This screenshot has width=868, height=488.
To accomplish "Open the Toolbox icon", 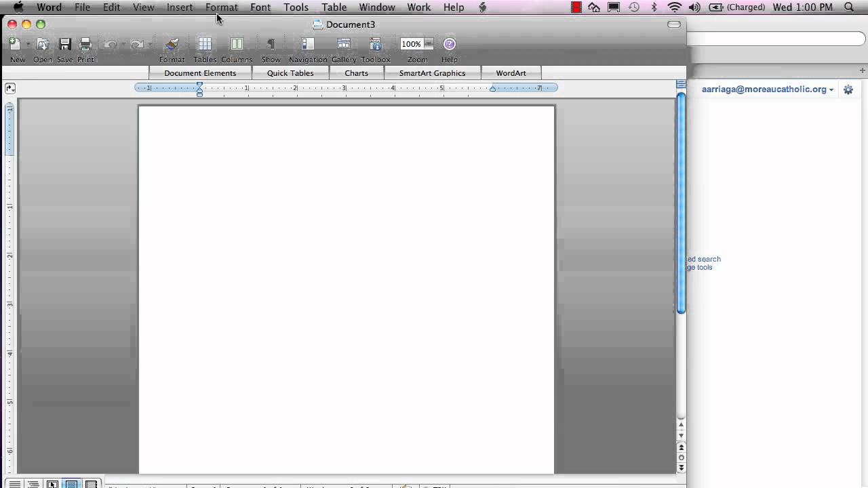I will point(376,45).
